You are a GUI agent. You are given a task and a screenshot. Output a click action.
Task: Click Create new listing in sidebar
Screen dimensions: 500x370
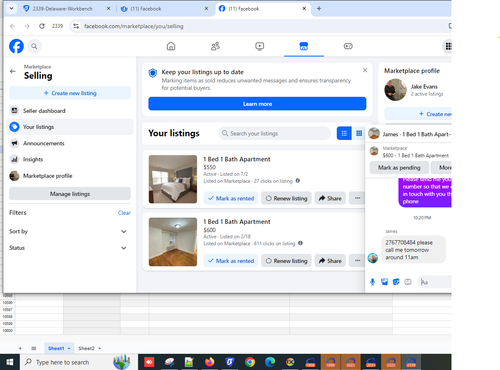pyautogui.click(x=70, y=93)
